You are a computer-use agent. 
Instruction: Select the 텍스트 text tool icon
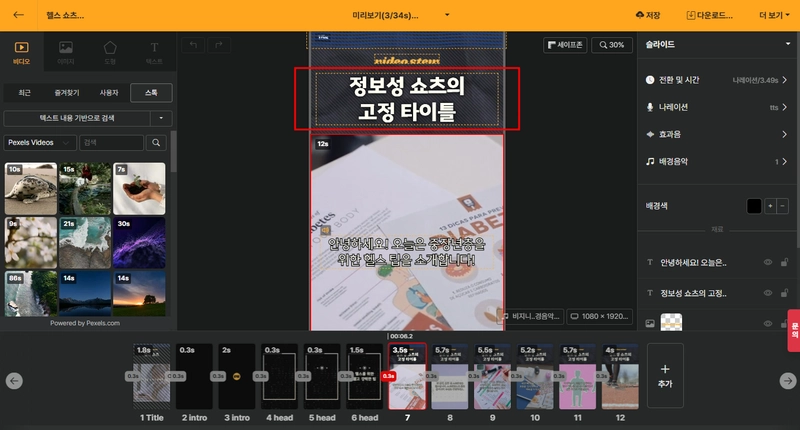tap(154, 52)
